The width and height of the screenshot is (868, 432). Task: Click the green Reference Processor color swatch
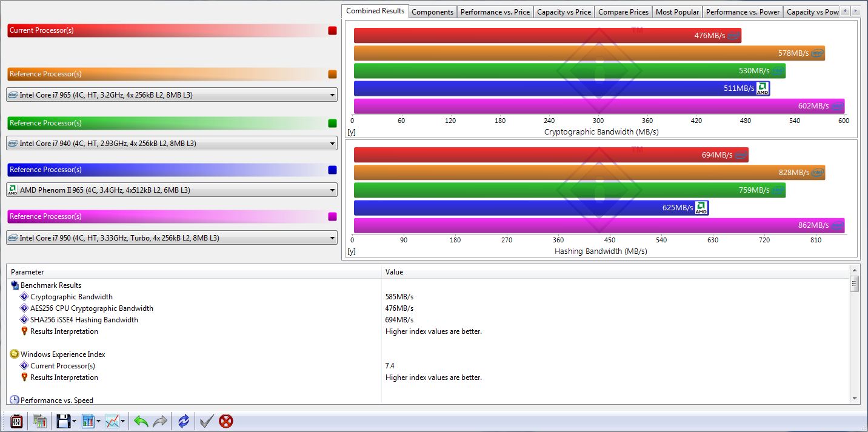click(332, 123)
